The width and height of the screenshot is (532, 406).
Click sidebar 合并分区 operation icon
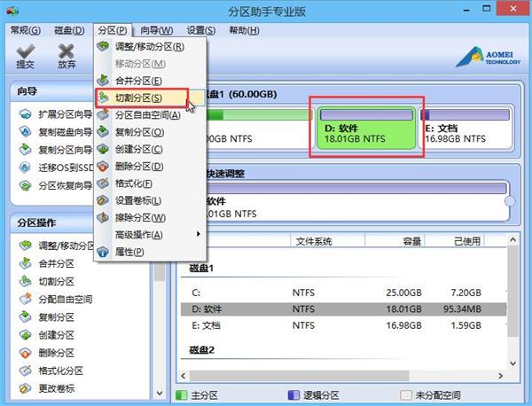26,263
